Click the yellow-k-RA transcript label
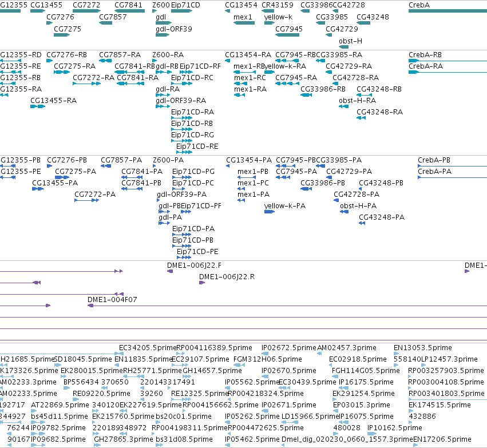The image size is (487, 448). pyautogui.click(x=285, y=66)
